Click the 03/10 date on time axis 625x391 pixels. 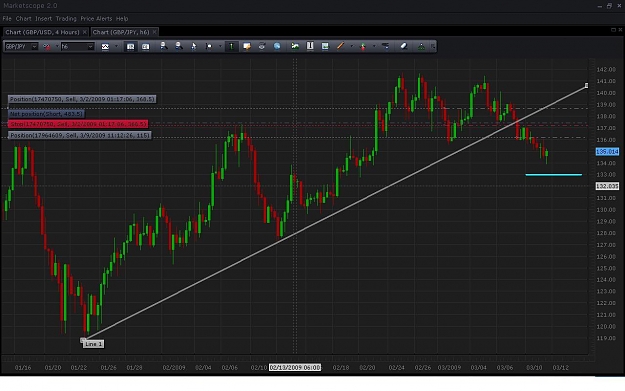click(x=534, y=367)
